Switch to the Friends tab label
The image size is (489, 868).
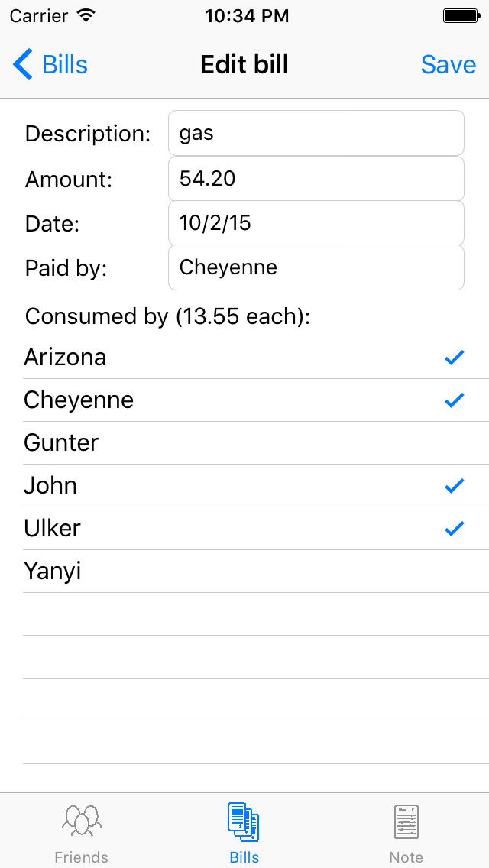(x=81, y=857)
